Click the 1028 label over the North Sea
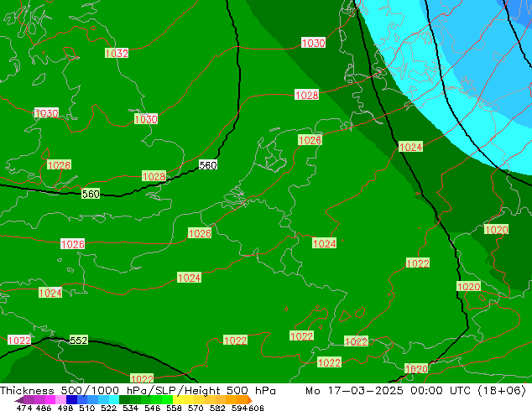The width and height of the screenshot is (532, 411). tap(307, 95)
